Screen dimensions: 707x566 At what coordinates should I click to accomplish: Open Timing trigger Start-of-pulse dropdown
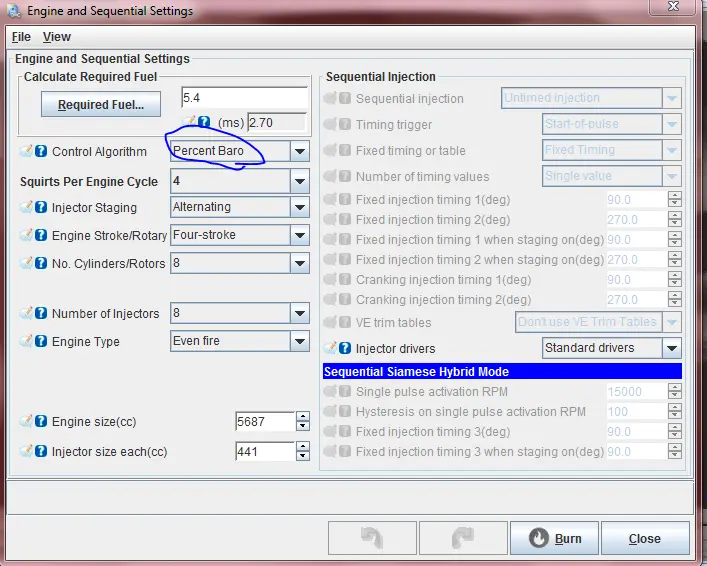[x=611, y=124]
